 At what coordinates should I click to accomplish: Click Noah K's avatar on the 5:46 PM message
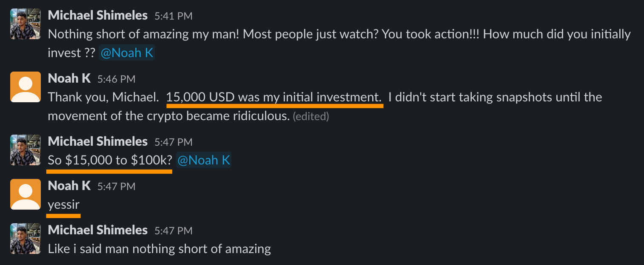pos(25,87)
